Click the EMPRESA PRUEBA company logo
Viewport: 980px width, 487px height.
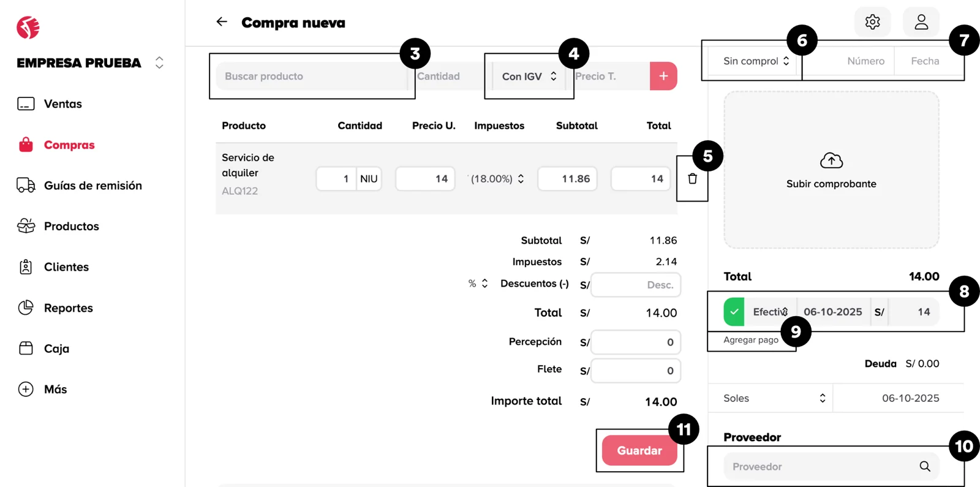pos(28,28)
